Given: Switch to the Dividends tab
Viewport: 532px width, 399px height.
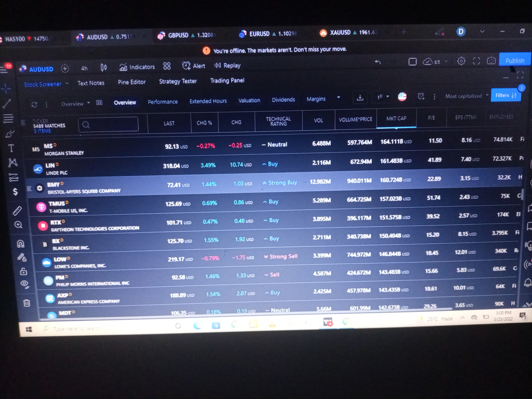Looking at the screenshot, I should pyautogui.click(x=283, y=100).
